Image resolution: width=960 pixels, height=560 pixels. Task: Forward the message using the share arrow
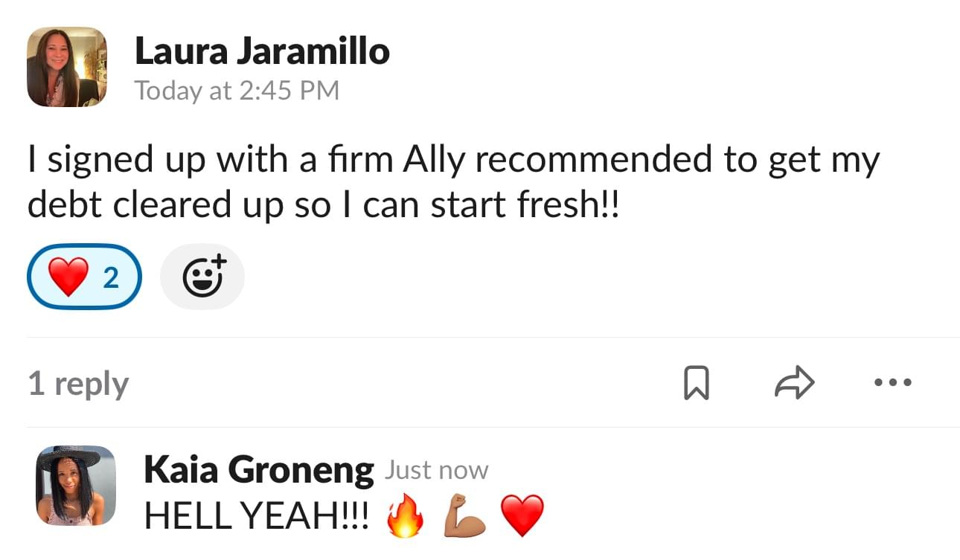click(x=795, y=383)
